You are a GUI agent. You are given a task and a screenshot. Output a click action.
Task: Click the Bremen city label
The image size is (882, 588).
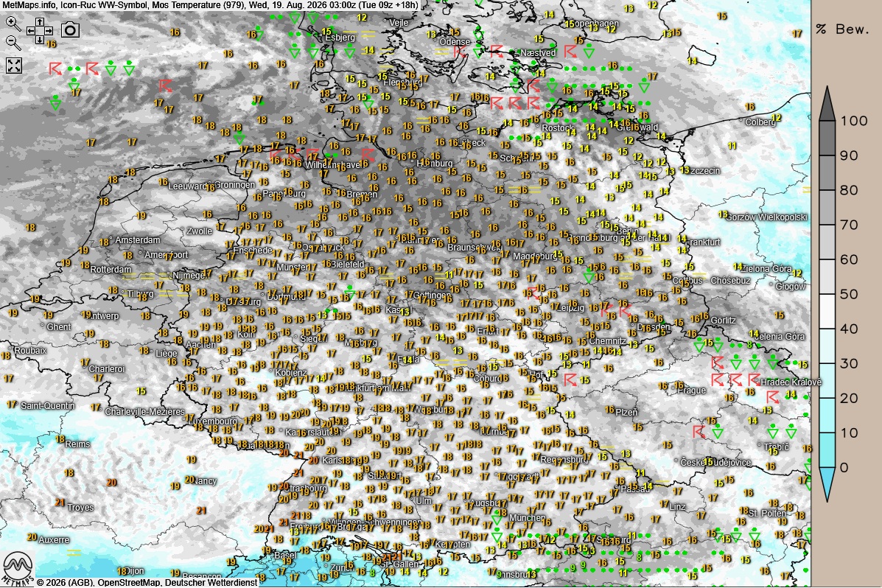coord(362,194)
